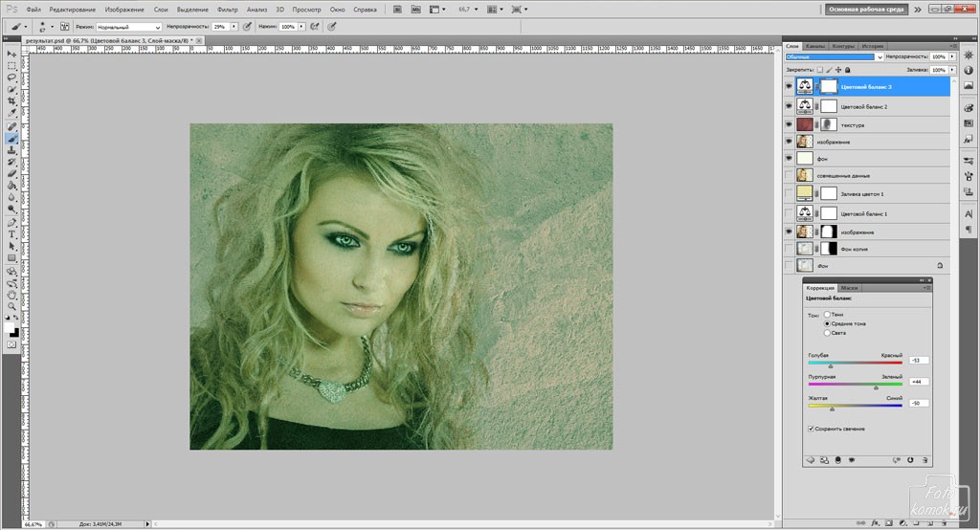Open the layer blend mode dropdown 'Обычные'
Image resolution: width=980 pixels, height=530 pixels.
point(831,57)
